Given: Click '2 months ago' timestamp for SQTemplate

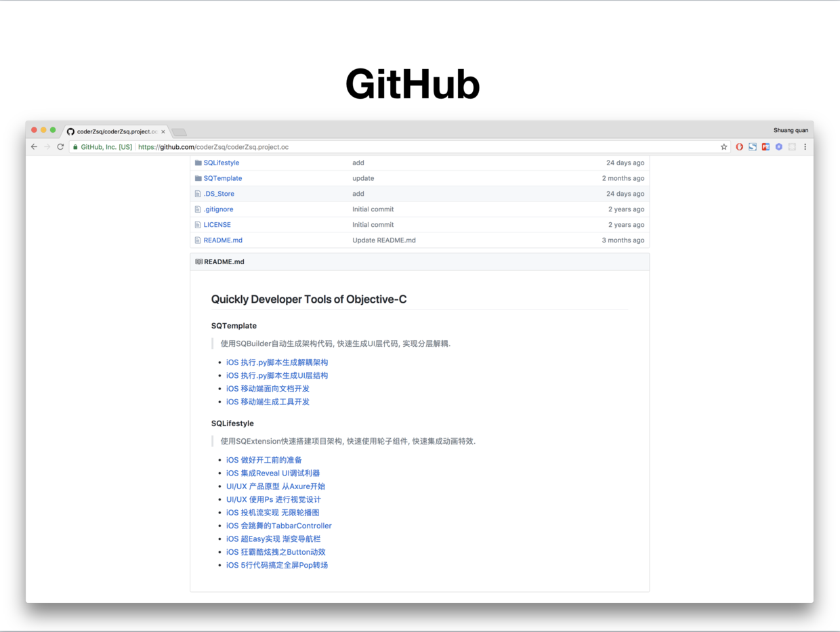Looking at the screenshot, I should [623, 178].
